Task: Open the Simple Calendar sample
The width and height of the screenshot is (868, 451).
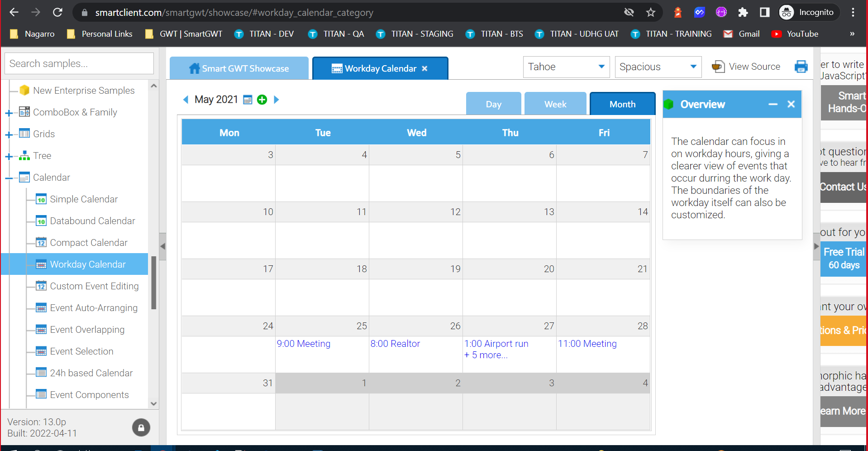Action: coord(84,199)
